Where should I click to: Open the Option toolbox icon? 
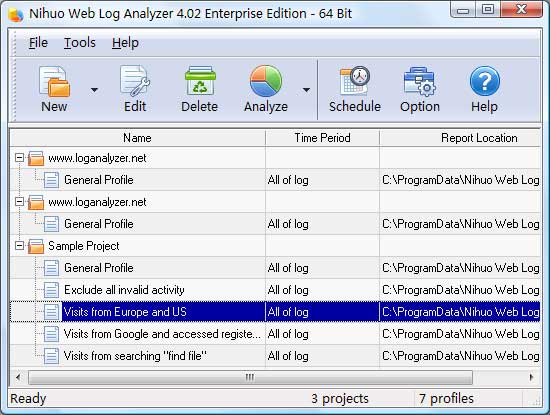click(420, 81)
